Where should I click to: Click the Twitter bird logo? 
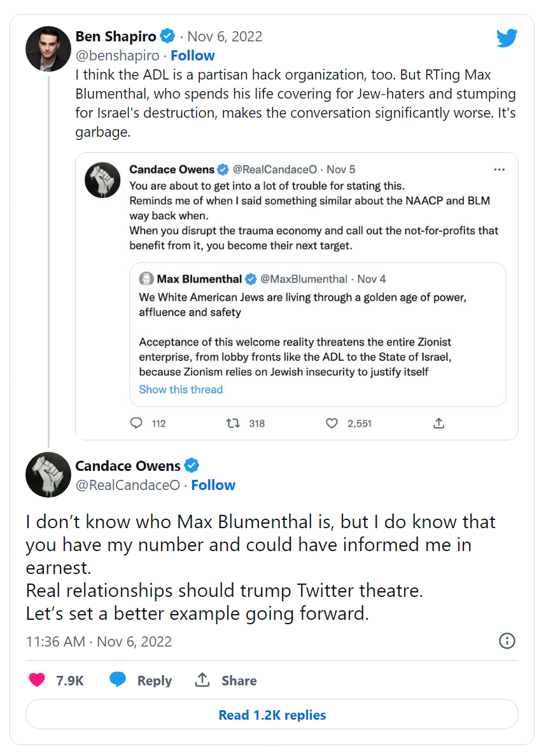coord(507,39)
